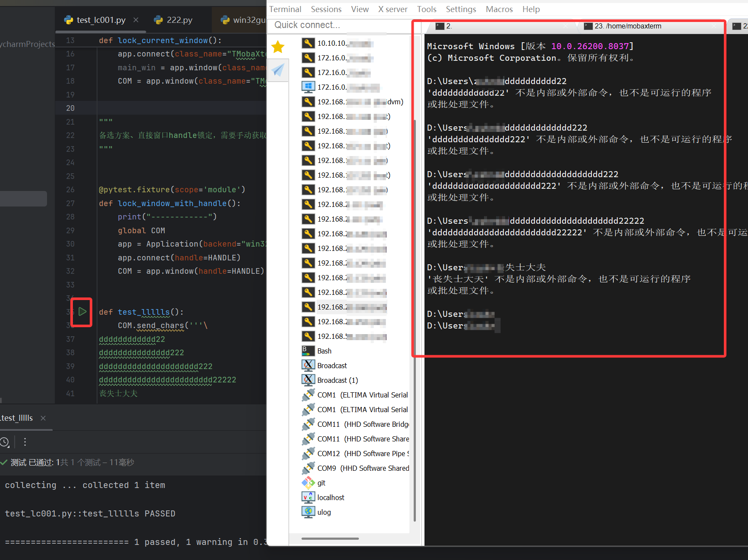Click the 10.0.26200.8037 version text in terminal
This screenshot has width=748, height=560.
pos(590,46)
